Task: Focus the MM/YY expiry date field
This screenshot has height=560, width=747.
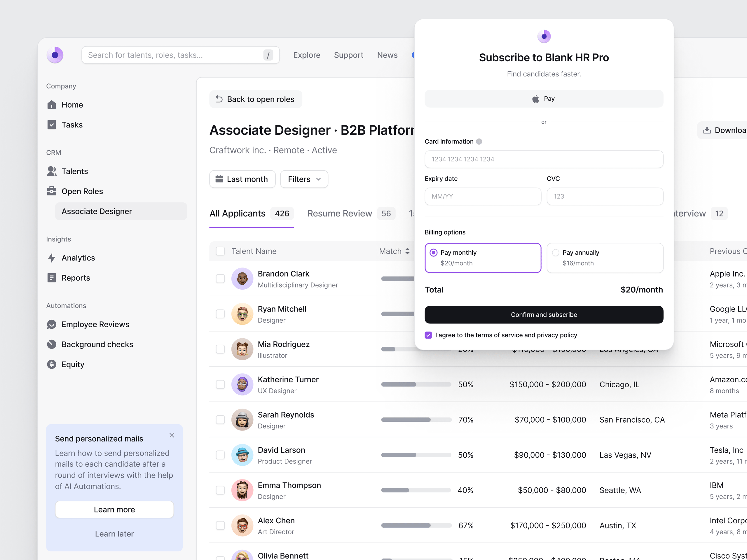Action: click(x=483, y=197)
